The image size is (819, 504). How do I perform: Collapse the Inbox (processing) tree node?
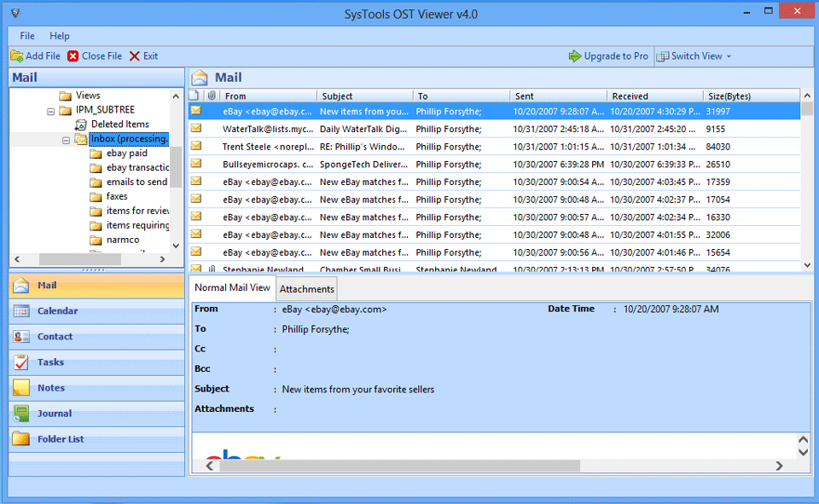[66, 141]
